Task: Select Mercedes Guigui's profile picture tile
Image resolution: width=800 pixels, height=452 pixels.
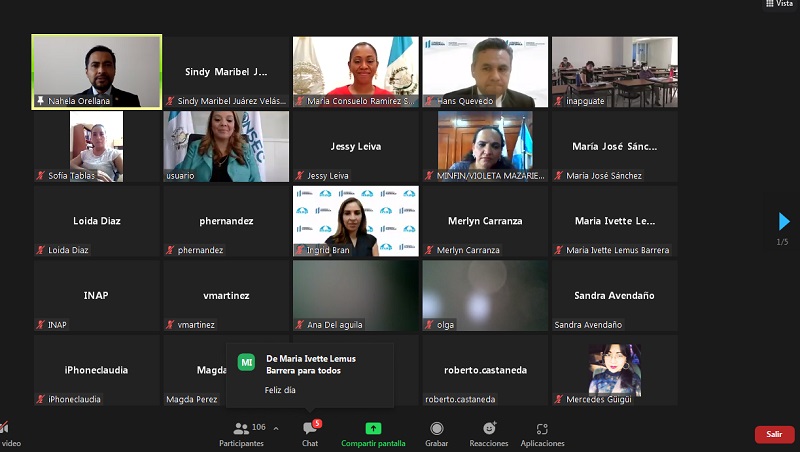Action: [614, 370]
